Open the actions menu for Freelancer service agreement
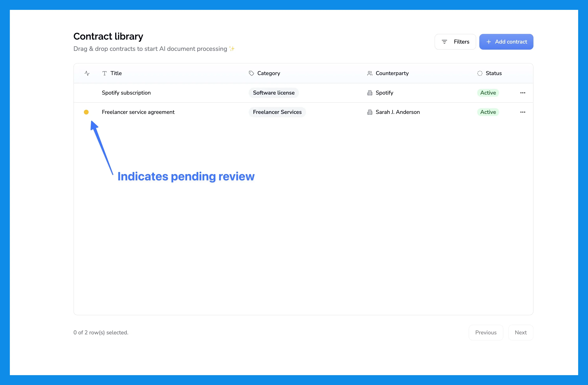Screen dimensions: 588x385 coord(523,112)
